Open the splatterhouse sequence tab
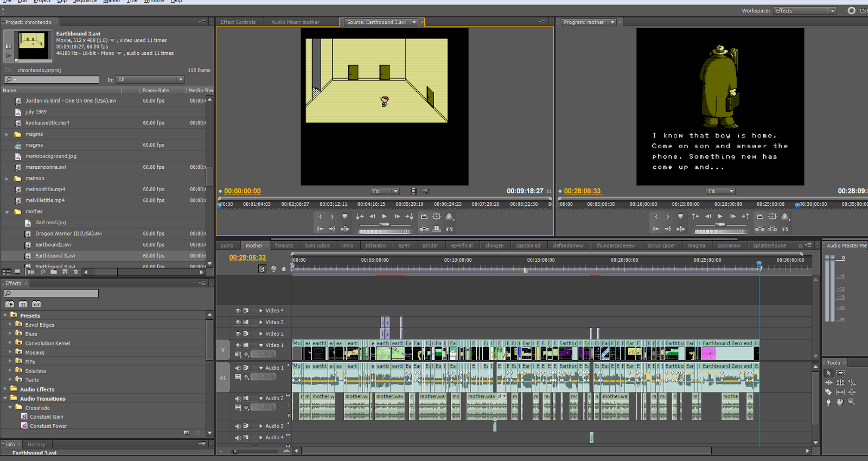This screenshot has height=461, width=868. pos(769,245)
